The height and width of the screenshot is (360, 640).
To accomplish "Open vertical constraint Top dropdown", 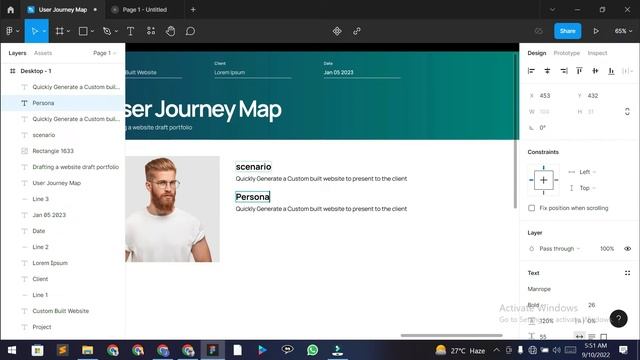I will [582, 188].
